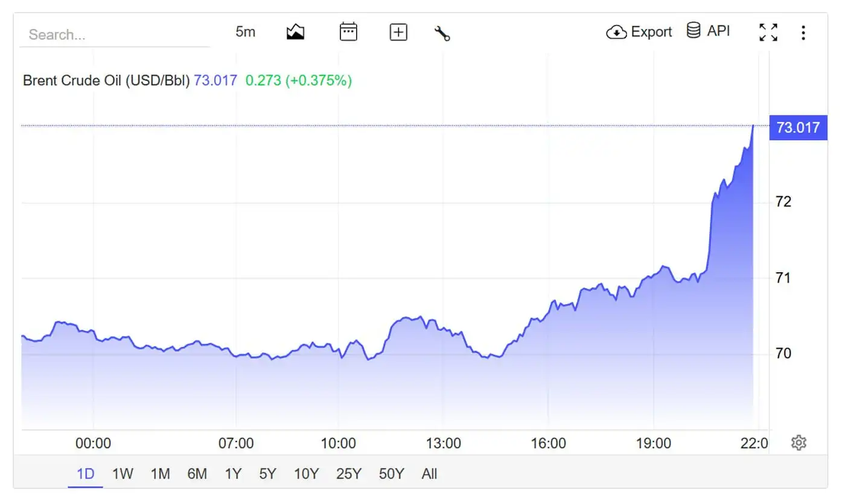Click the 73.017 price axis label

click(x=798, y=127)
